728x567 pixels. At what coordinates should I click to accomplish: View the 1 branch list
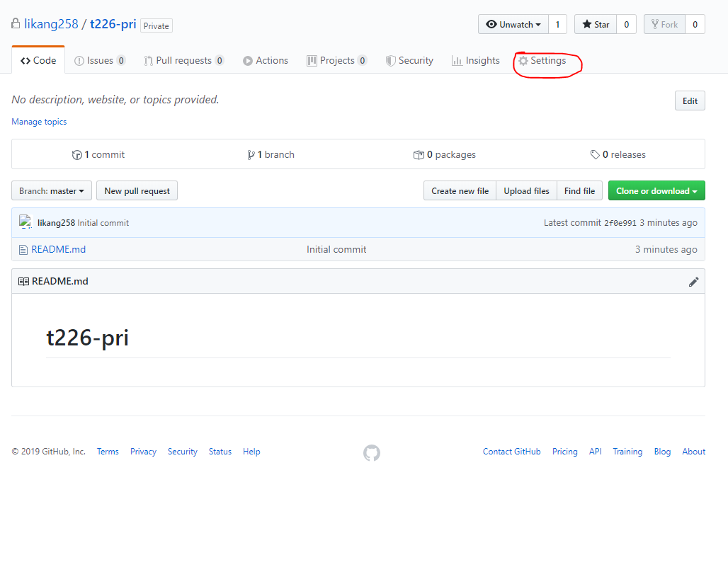(x=271, y=154)
